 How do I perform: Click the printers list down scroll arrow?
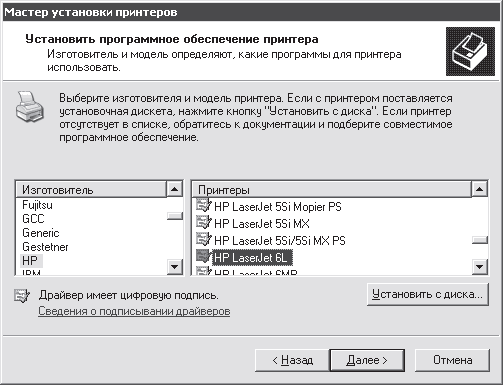pyautogui.click(x=480, y=267)
